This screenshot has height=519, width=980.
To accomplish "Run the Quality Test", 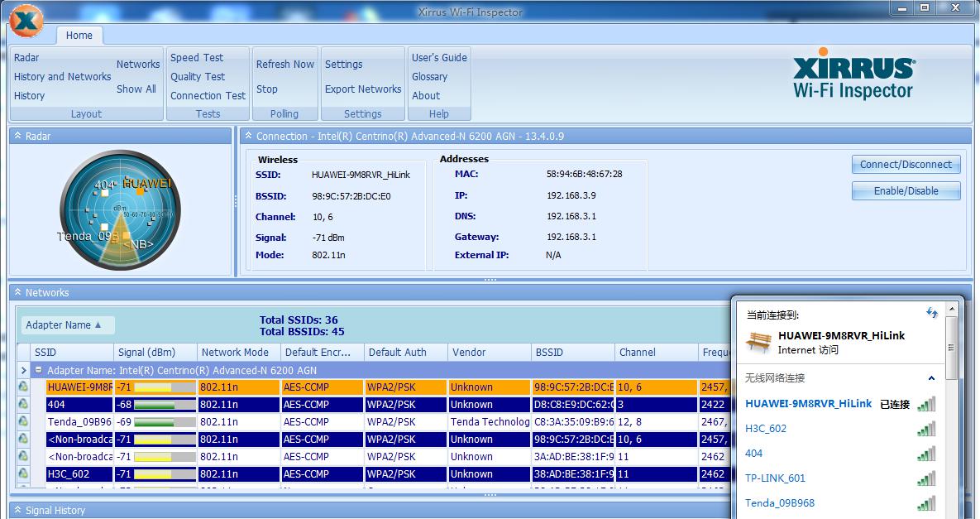I will 198,76.
